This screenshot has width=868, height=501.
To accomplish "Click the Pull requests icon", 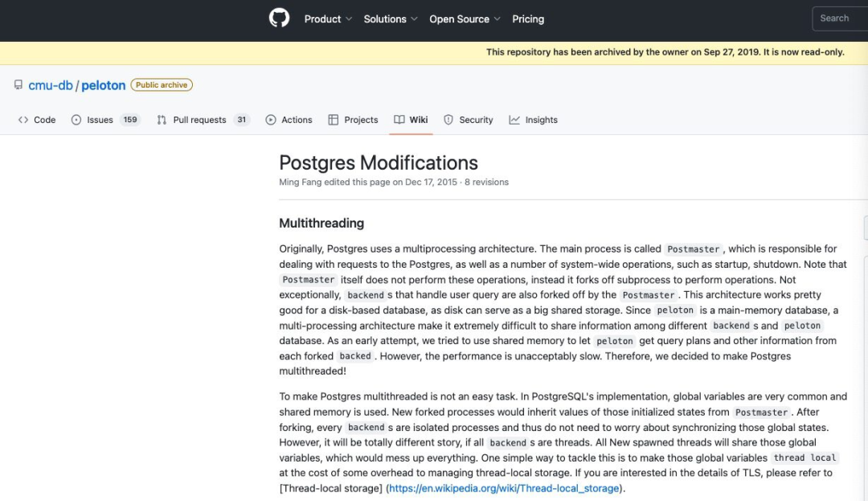I will click(x=162, y=120).
